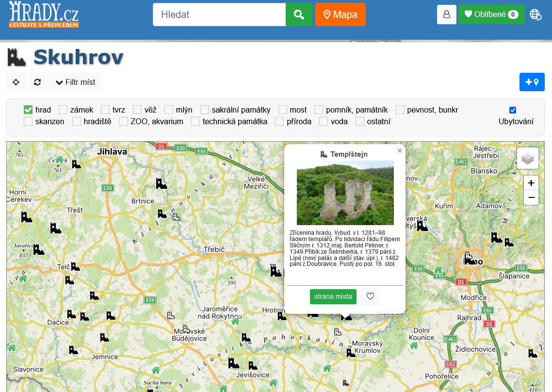The image size is (552, 392).
Task: Toggle the Ubytování checkbox off
Action: [x=513, y=110]
